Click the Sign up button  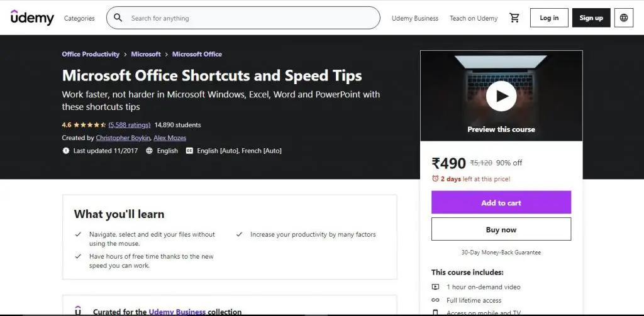(x=591, y=18)
